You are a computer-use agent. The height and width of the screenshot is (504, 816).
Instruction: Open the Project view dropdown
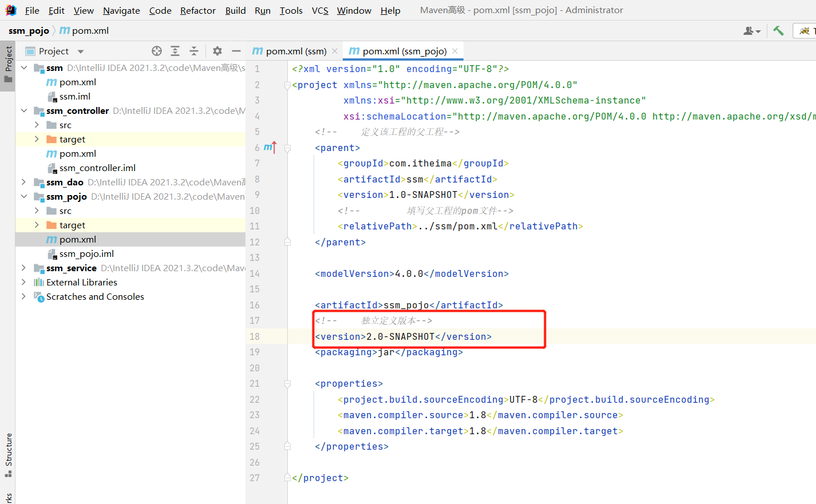(x=81, y=51)
